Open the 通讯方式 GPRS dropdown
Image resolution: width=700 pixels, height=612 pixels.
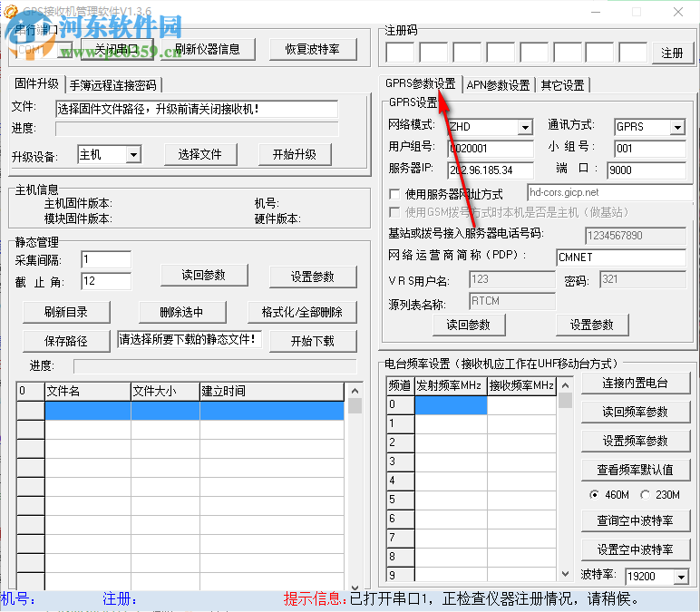[x=677, y=127]
